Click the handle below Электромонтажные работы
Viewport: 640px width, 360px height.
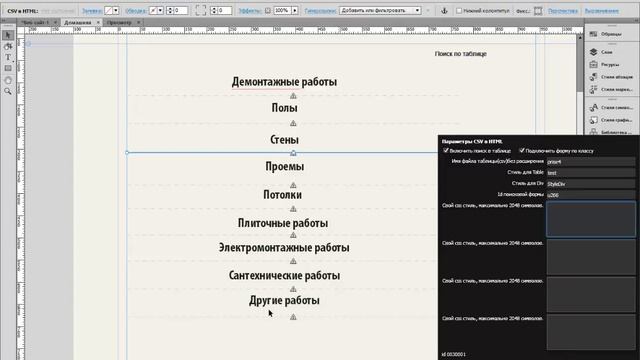pos(293,261)
